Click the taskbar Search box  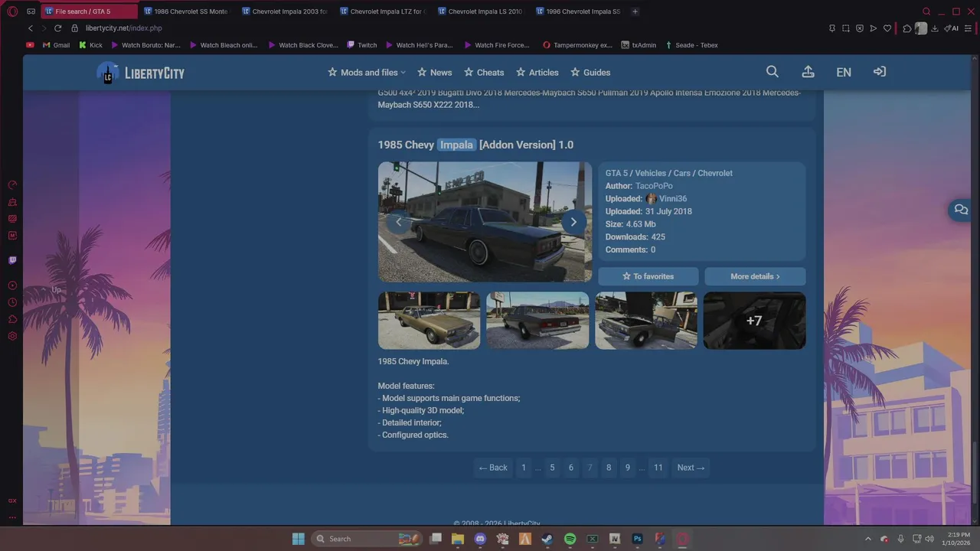(x=367, y=539)
